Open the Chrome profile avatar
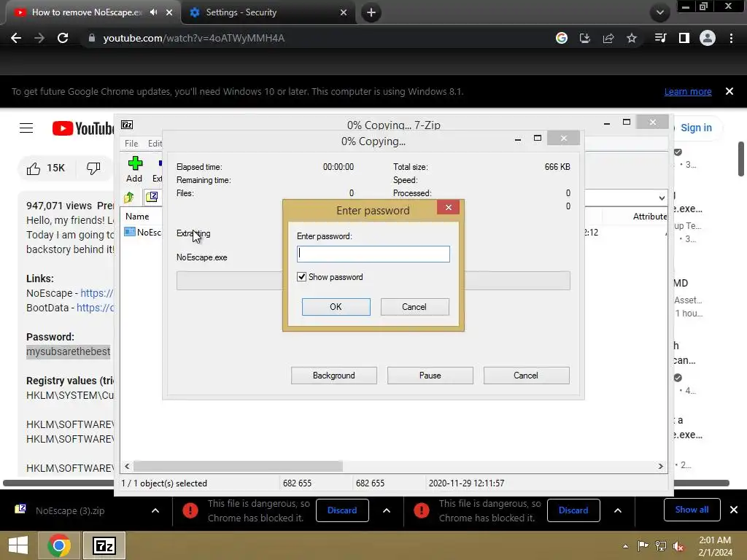This screenshot has height=560, width=747. (708, 38)
